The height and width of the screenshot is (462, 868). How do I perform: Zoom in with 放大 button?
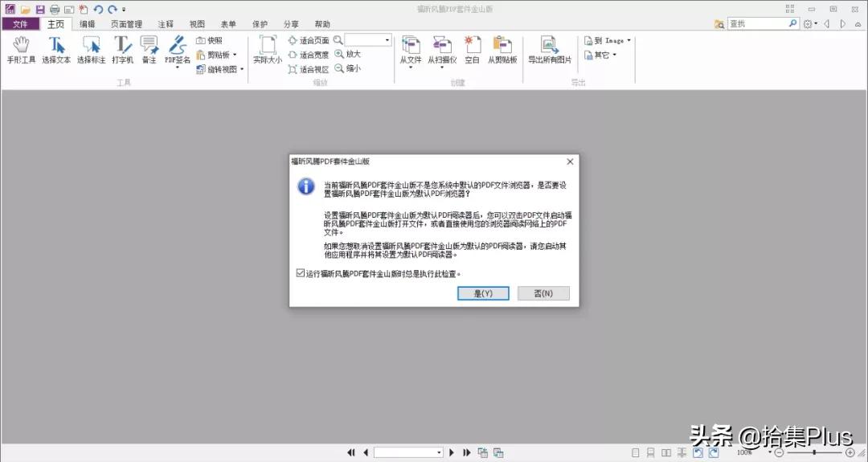coord(348,54)
